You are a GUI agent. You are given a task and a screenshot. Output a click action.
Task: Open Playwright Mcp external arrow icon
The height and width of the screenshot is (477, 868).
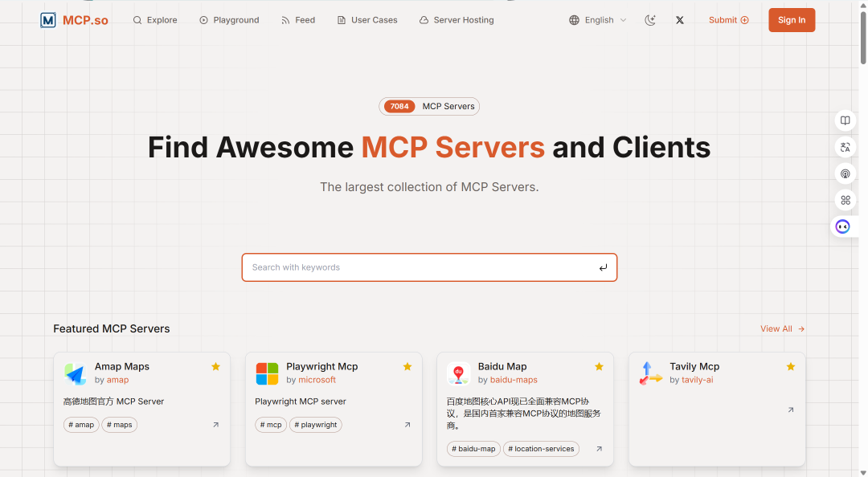tap(407, 425)
